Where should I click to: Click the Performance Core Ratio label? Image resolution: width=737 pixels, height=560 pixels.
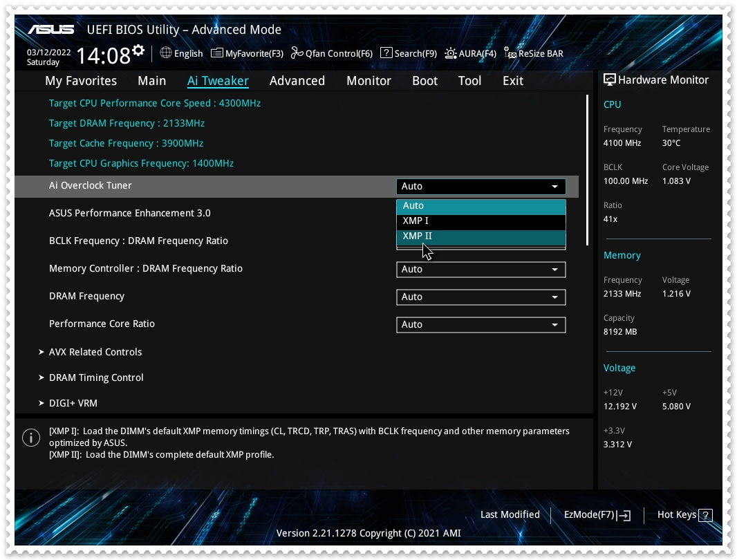[102, 324]
